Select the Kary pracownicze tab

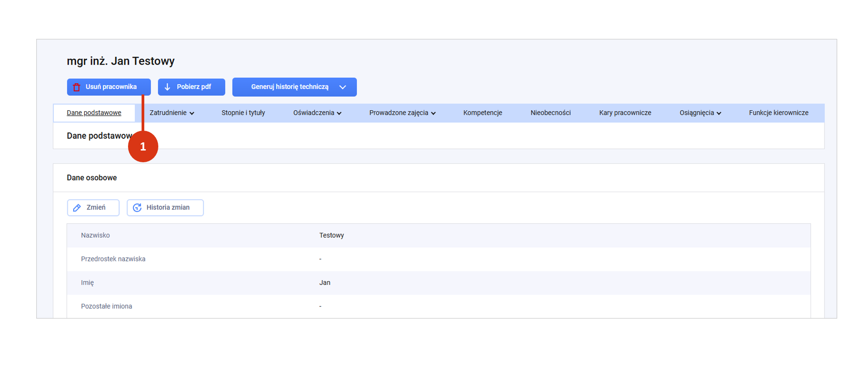(625, 113)
